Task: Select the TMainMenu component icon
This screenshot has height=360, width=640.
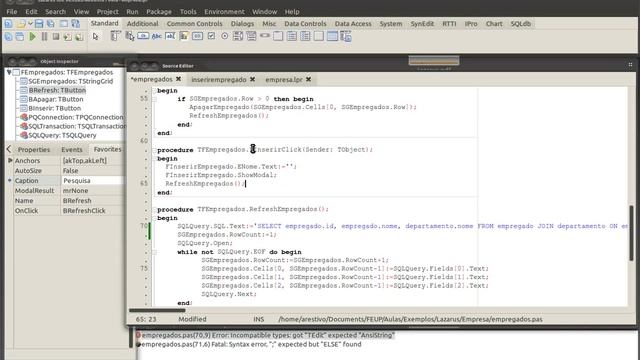Action: (x=116, y=36)
